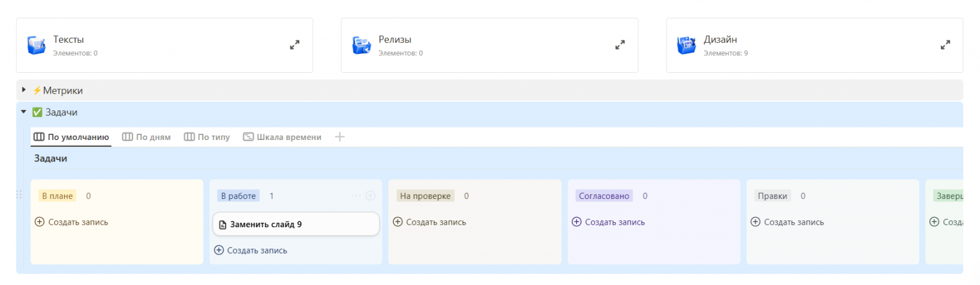Add a new view with the plus icon
Screen dimensions: 980x285
340,137
